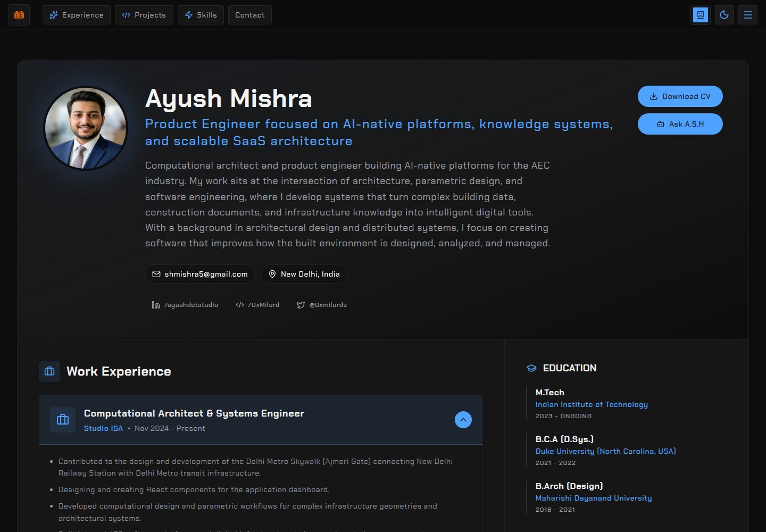
Task: Open the hamburger menu
Action: 747,15
